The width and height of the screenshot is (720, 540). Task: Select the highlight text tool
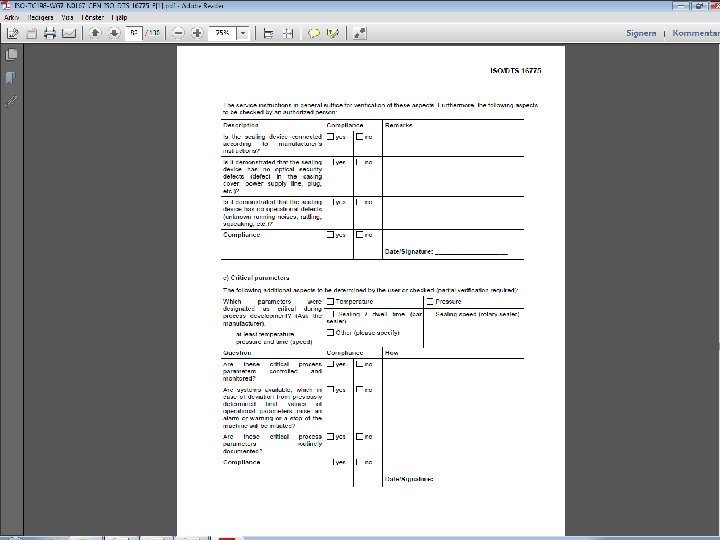(x=332, y=33)
